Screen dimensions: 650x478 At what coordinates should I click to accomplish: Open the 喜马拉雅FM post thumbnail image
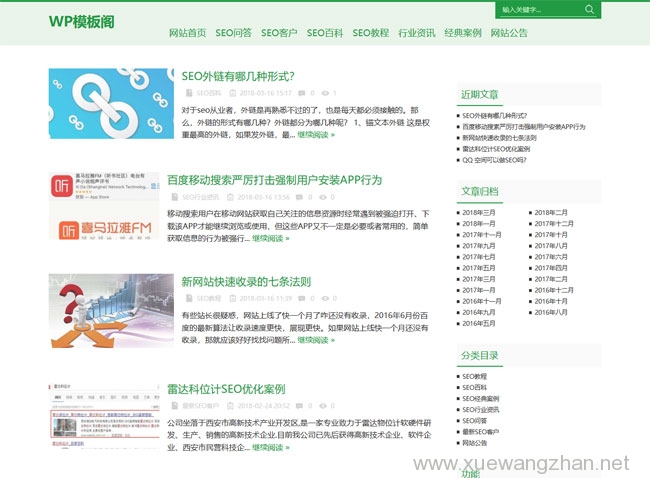tap(103, 205)
